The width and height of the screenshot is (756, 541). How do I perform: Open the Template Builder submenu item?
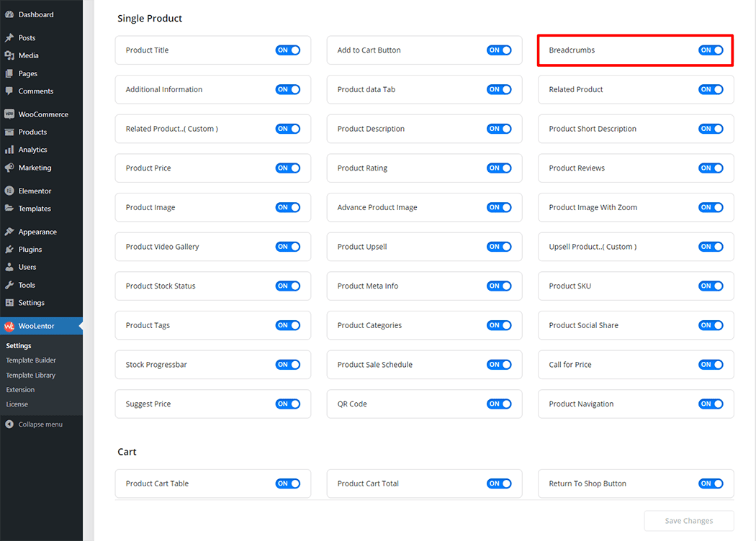[31, 360]
